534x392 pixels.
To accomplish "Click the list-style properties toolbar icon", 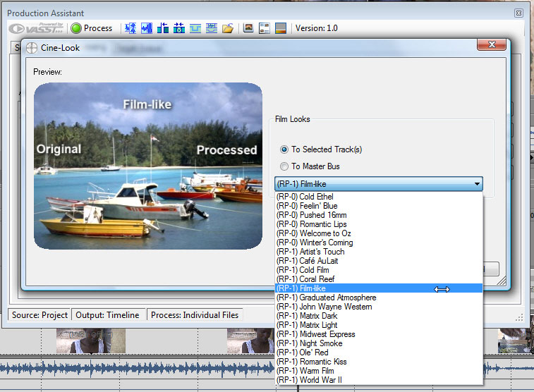I will 265,28.
